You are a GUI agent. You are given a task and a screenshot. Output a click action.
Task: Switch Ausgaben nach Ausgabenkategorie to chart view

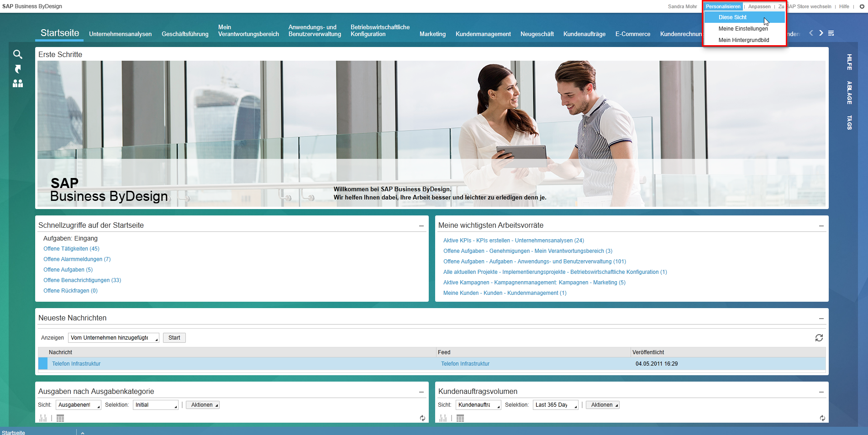(43, 418)
